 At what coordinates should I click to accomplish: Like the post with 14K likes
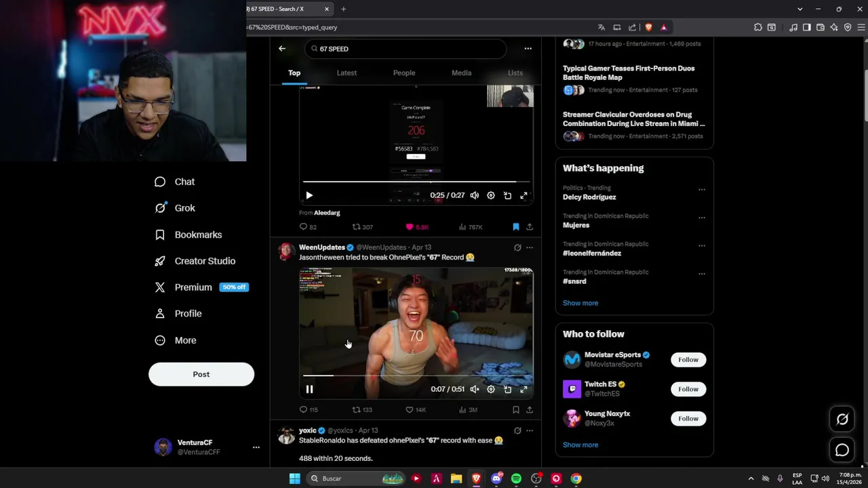(416, 410)
